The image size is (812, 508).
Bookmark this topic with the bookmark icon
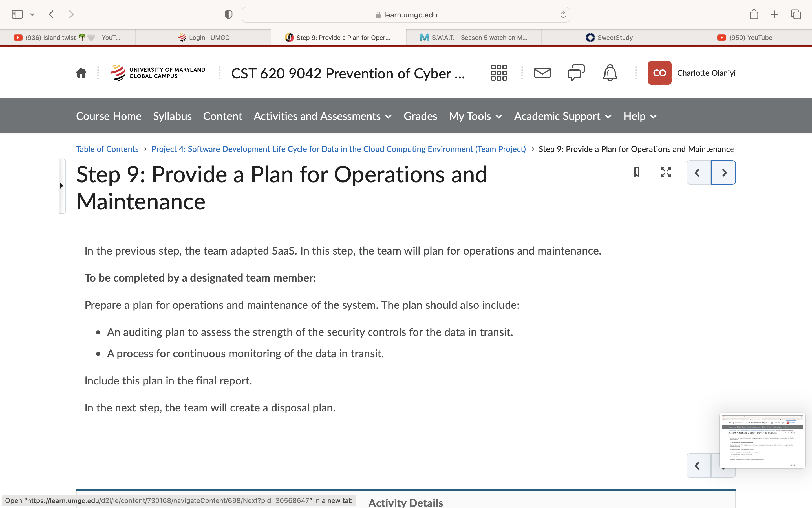[x=637, y=172]
